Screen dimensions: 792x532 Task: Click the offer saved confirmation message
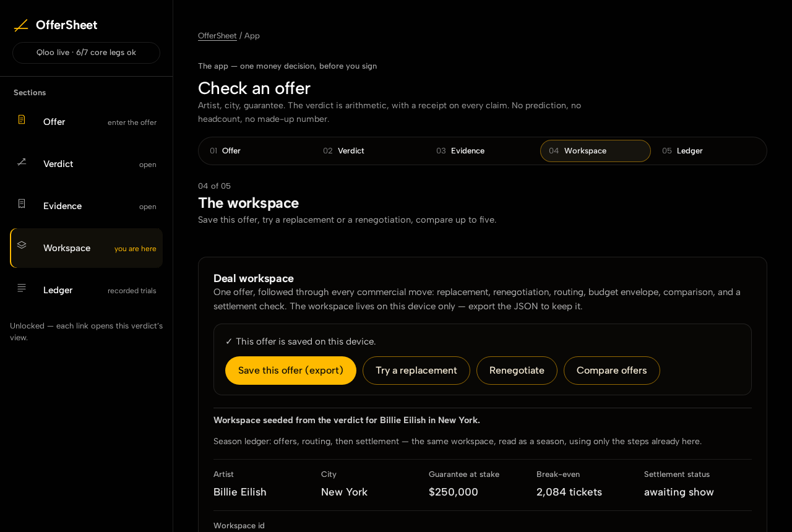pos(301,341)
